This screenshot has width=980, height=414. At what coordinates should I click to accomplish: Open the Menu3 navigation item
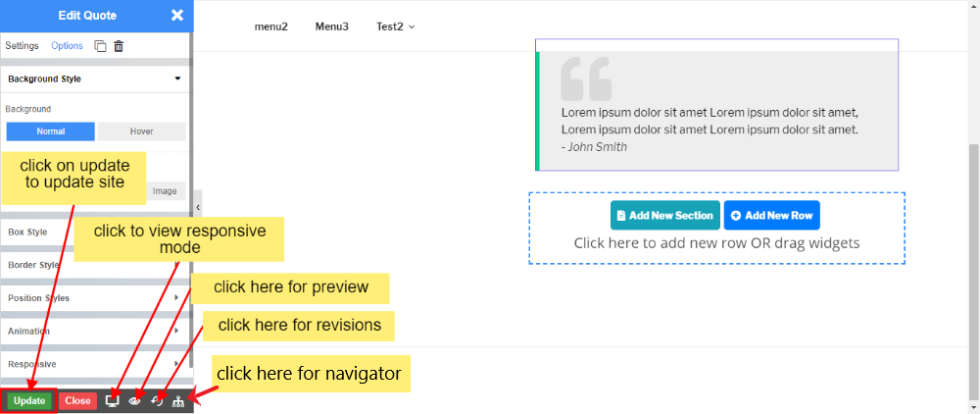pyautogui.click(x=331, y=26)
